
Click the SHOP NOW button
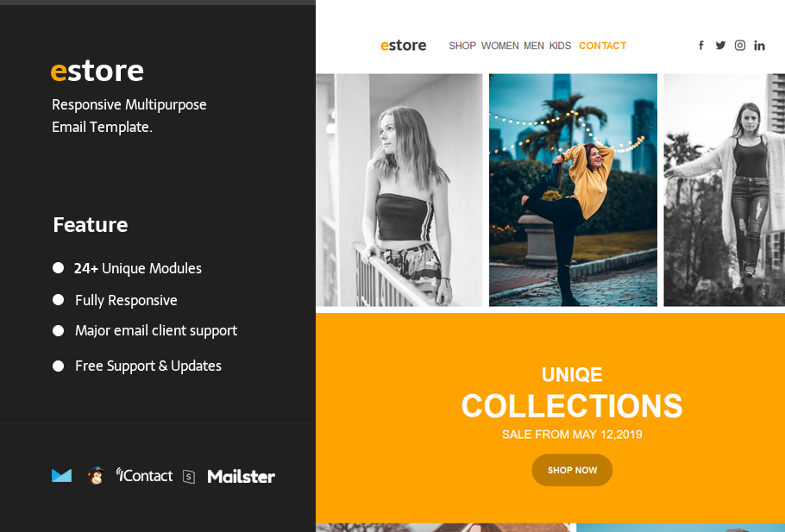(572, 470)
